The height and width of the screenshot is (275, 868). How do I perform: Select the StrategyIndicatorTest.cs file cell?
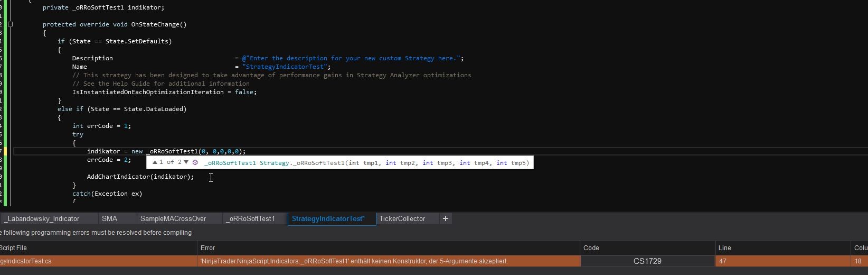point(98,261)
